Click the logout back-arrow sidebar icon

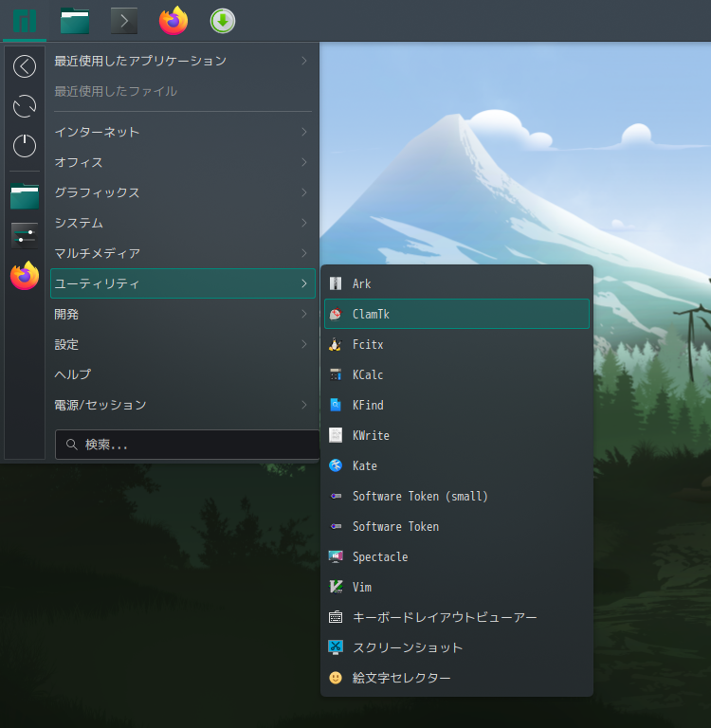(x=25, y=66)
